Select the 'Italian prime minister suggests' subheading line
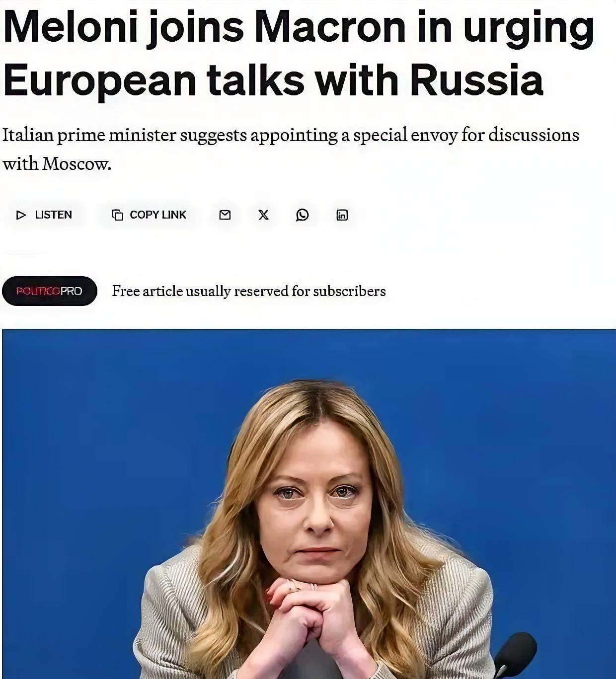The image size is (616, 679). click(x=291, y=135)
